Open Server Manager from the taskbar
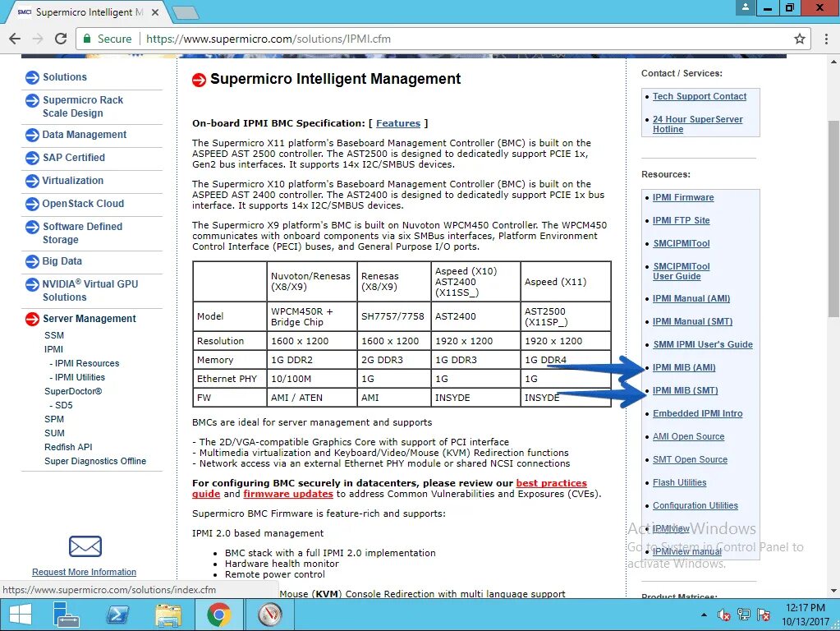The height and width of the screenshot is (631, 840). click(67, 615)
